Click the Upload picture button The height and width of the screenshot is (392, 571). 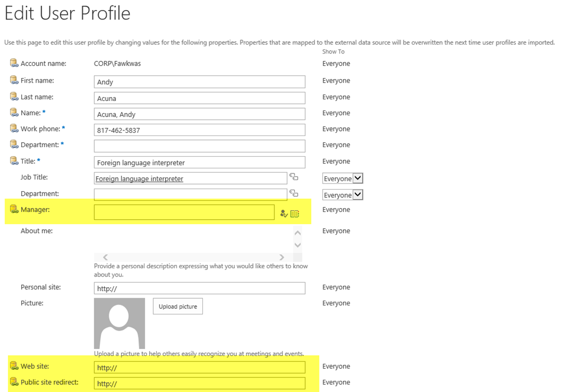[x=178, y=306]
